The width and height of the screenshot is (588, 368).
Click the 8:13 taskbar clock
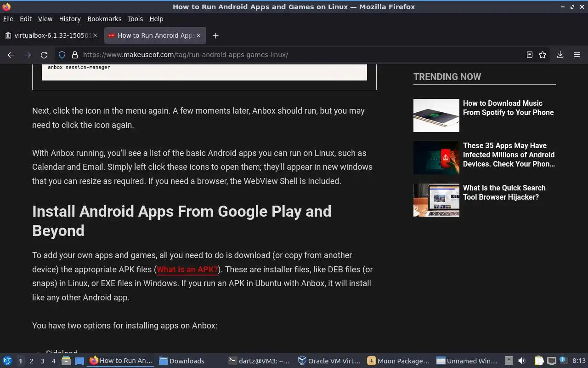pyautogui.click(x=579, y=361)
